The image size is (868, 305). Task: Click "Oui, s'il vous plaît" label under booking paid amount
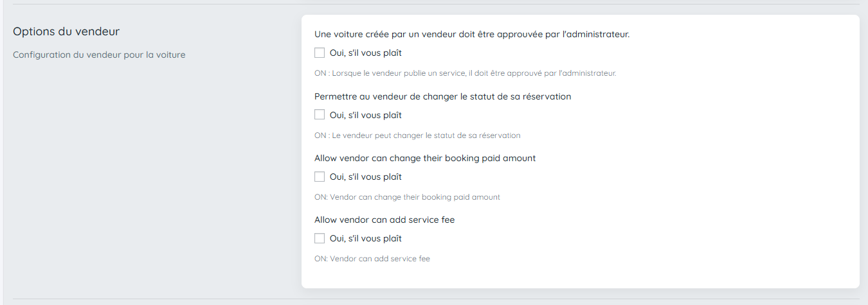365,177
